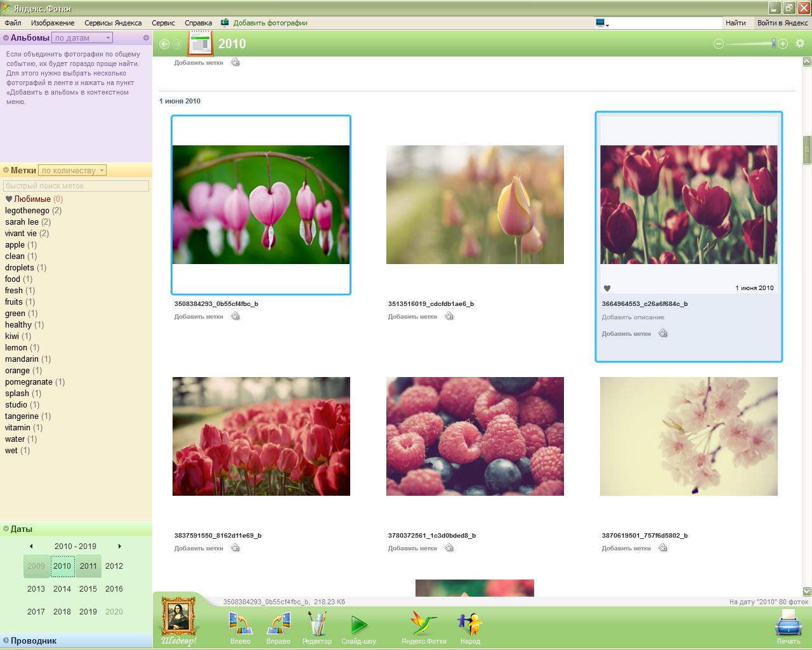This screenshot has height=650, width=812.
Task: Click 'Войти в Яндекс' login button
Action: point(782,23)
